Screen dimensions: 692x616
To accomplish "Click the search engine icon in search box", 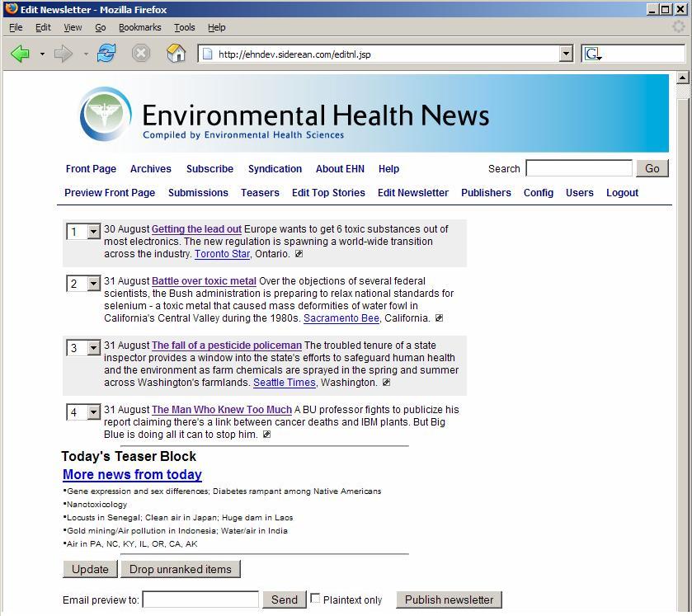I will pyautogui.click(x=593, y=54).
